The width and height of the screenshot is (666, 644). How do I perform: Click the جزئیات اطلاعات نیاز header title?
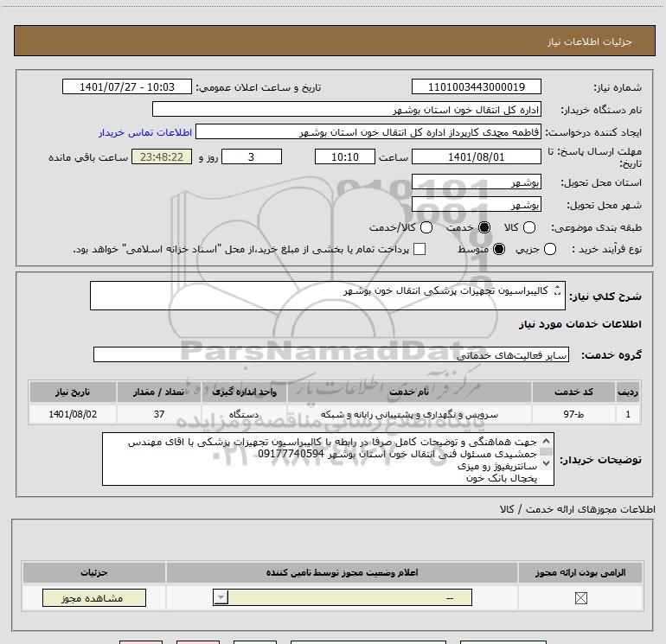tap(590, 41)
